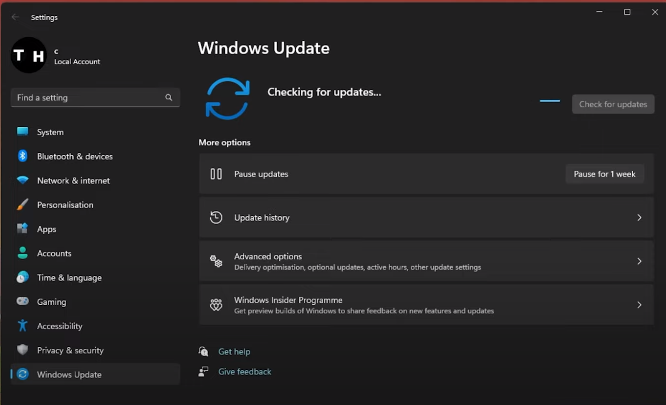This screenshot has width=666, height=405.
Task: Open Time & language settings
Action: pos(95,277)
